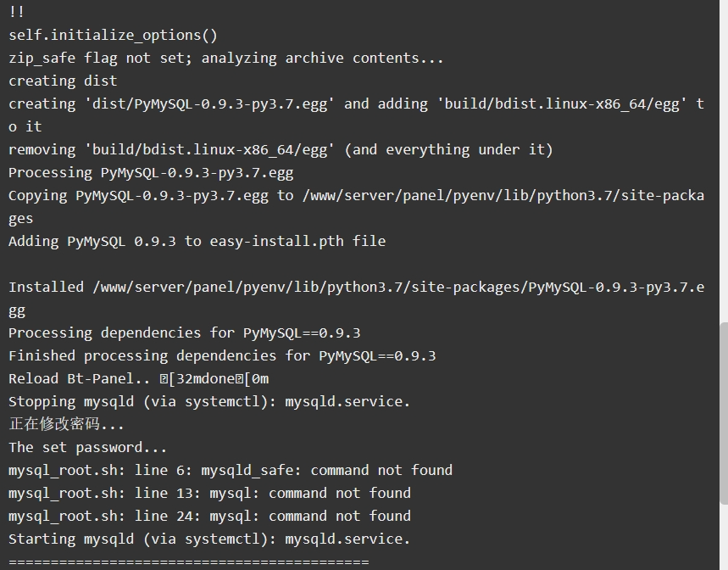Click 'Processing dependencies for PyMySQL==0.9.3' line
728x570 pixels.
pyautogui.click(x=184, y=333)
